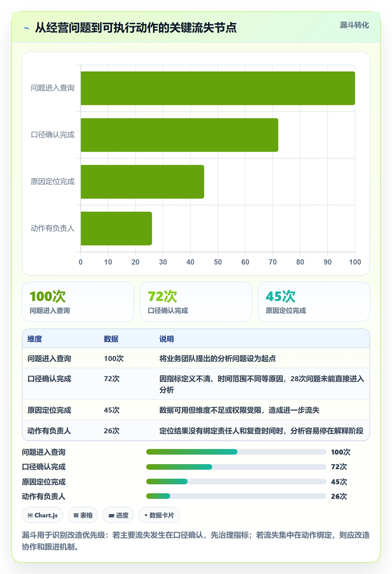Click the 说明 column header
The height and width of the screenshot is (574, 392).
[x=167, y=339]
